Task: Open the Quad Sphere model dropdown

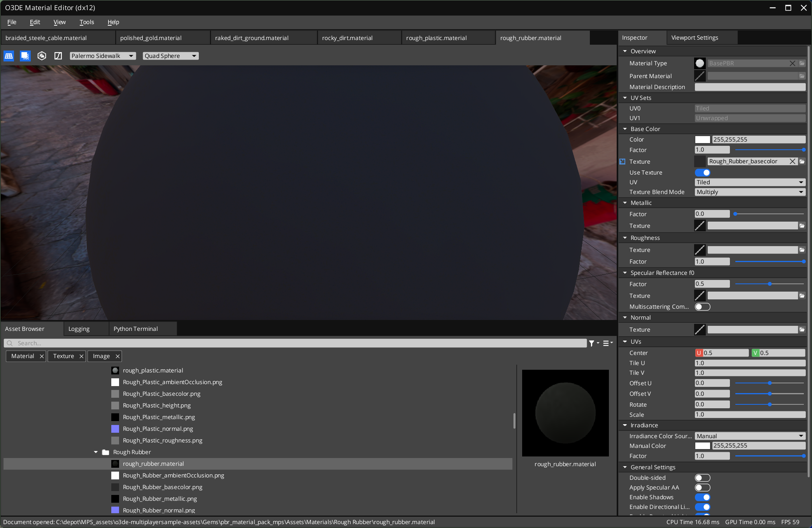Action: pos(170,56)
